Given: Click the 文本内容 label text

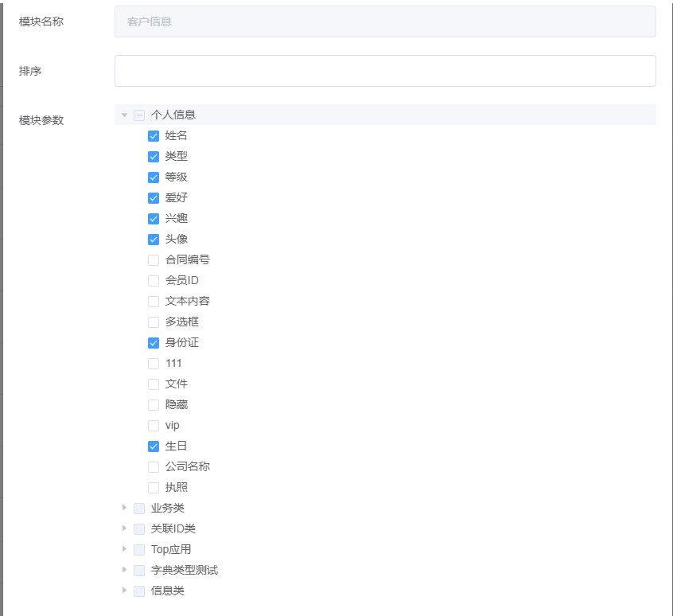Looking at the screenshot, I should coord(188,301).
